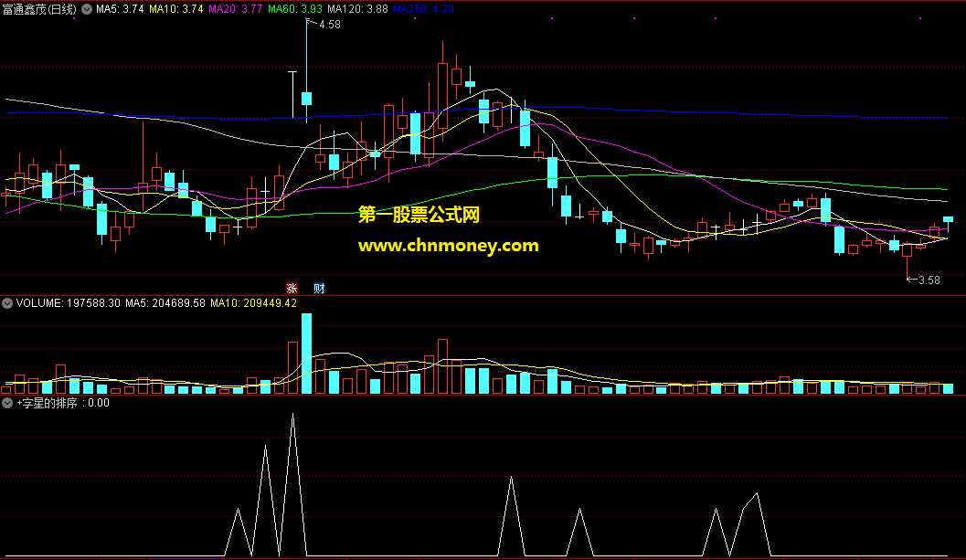Viewport: 966px width, 560px height.
Task: Click the MA120: 3.88 label
Action: 357,9
